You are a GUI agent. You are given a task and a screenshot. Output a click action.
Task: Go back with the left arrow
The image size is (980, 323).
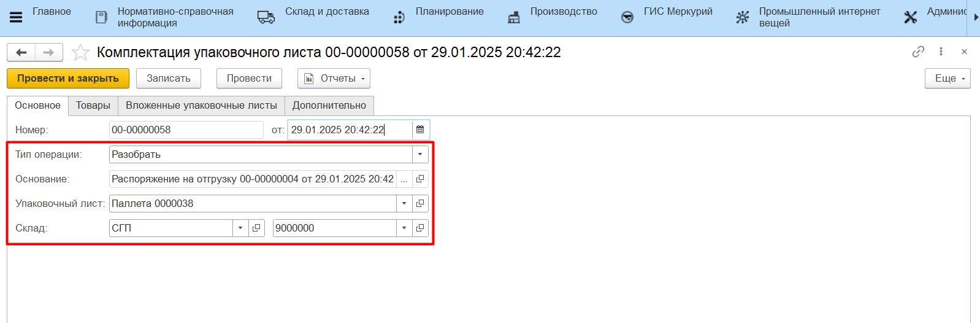click(x=21, y=52)
